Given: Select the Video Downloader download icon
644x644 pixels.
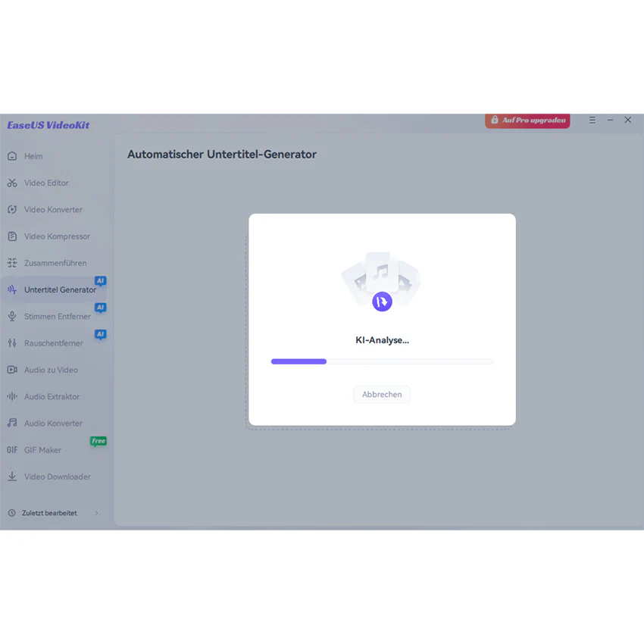Looking at the screenshot, I should point(12,477).
